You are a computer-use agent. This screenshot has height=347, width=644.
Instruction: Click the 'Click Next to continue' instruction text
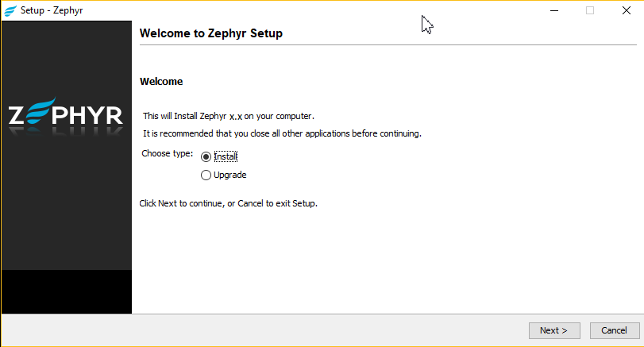(228, 203)
